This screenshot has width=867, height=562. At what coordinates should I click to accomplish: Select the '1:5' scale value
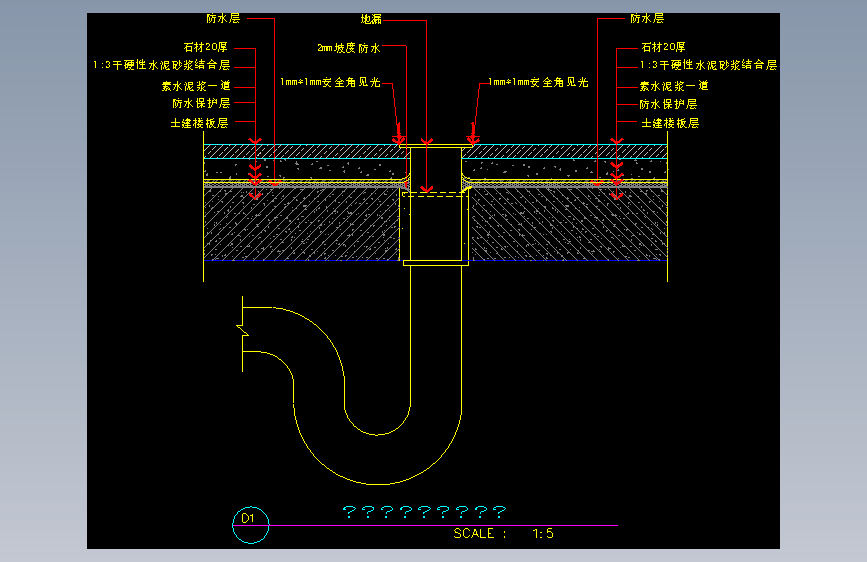tap(543, 534)
